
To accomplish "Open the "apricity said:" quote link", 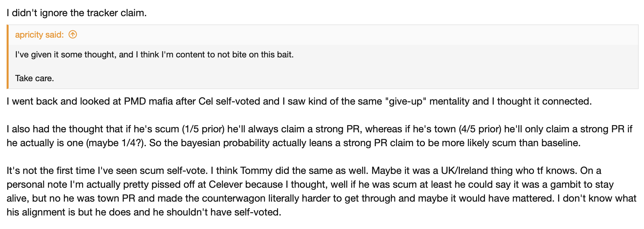I will click(39, 35).
